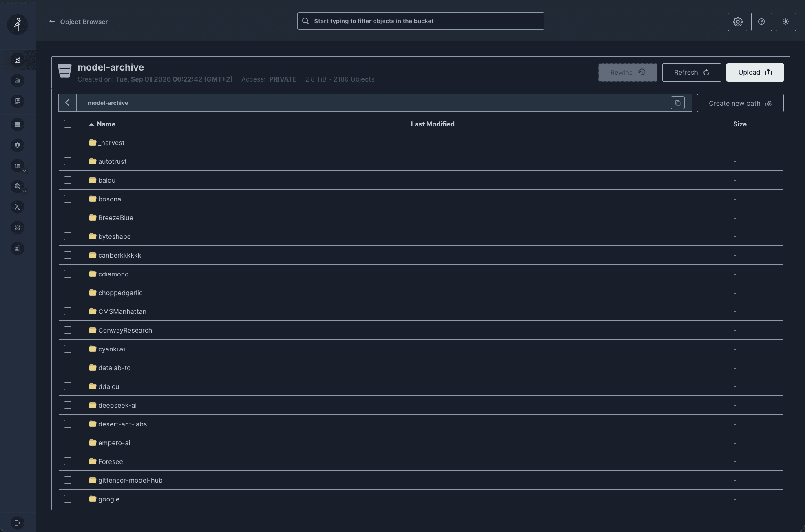
Task: Open the google folder
Action: click(108, 499)
